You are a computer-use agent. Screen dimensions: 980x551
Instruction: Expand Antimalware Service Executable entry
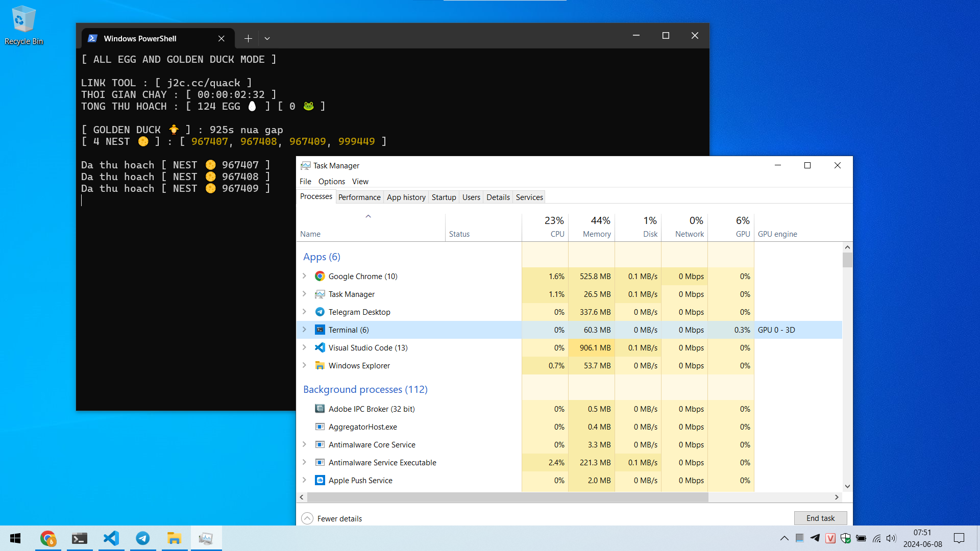click(305, 462)
